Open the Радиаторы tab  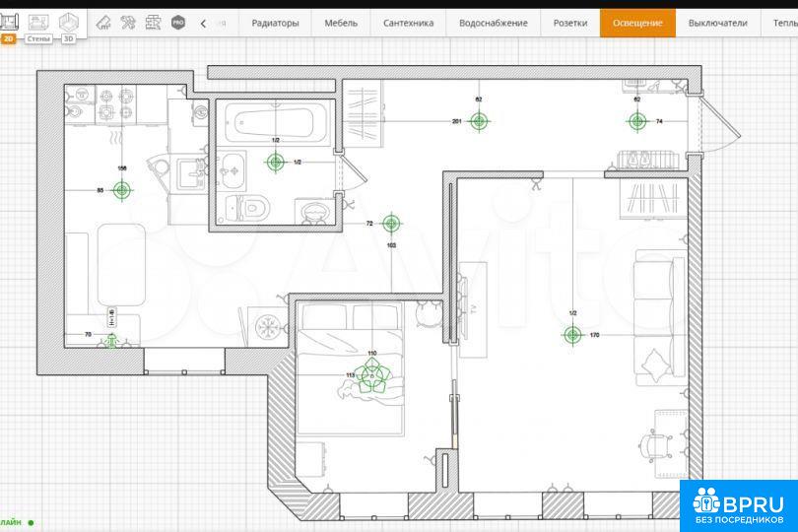(x=275, y=23)
